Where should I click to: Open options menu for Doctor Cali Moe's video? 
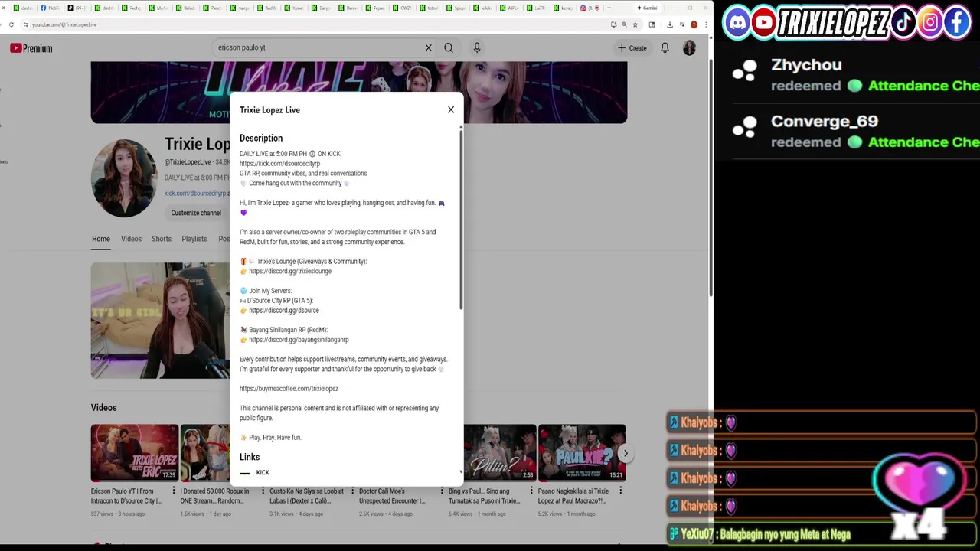click(x=442, y=491)
